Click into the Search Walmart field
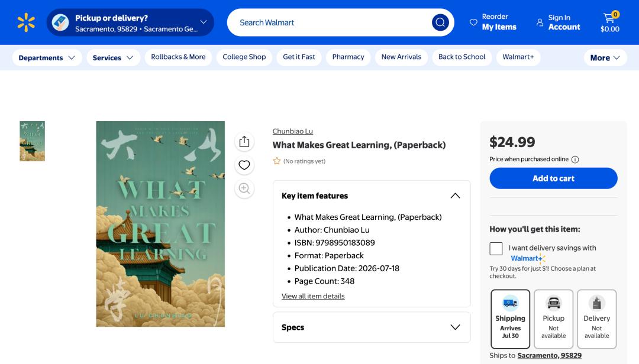This screenshot has height=364, width=639. [x=330, y=22]
